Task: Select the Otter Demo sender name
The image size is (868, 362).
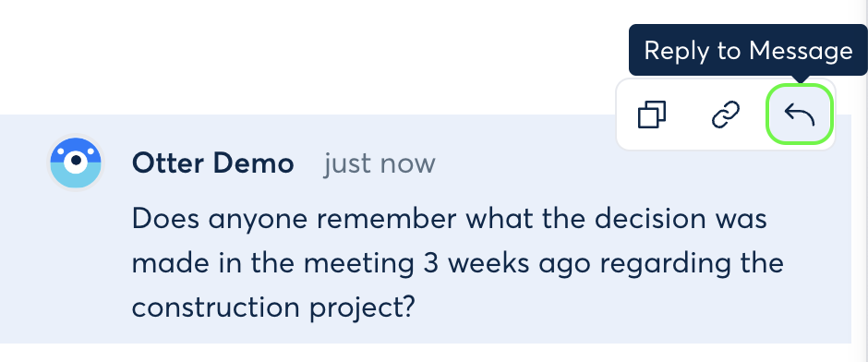Action: [212, 163]
